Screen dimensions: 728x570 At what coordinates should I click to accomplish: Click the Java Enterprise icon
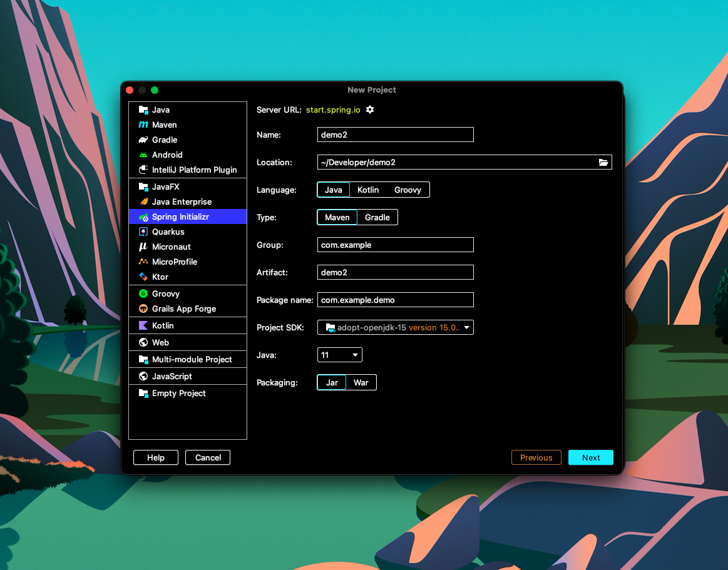click(143, 202)
